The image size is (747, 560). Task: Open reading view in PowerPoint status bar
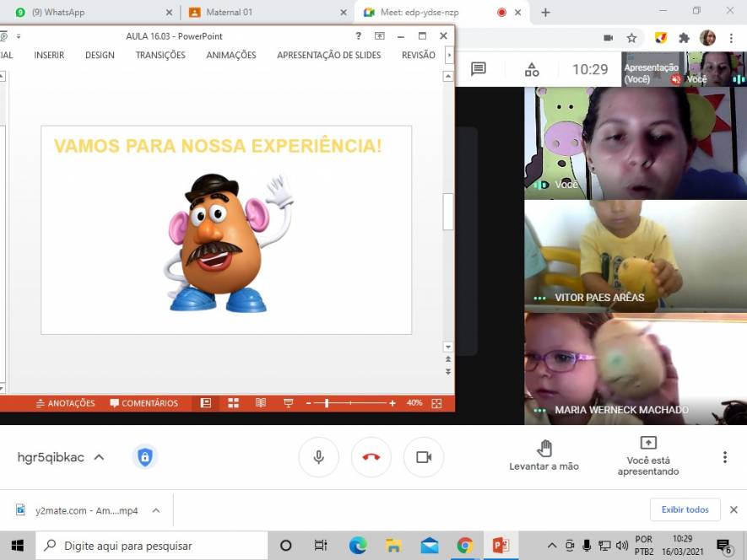(x=261, y=403)
